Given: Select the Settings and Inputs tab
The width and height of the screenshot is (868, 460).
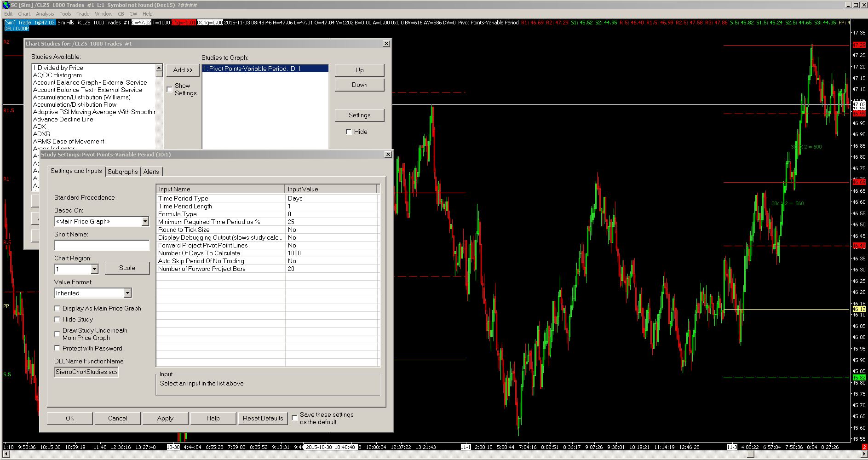Looking at the screenshot, I should tap(76, 171).
